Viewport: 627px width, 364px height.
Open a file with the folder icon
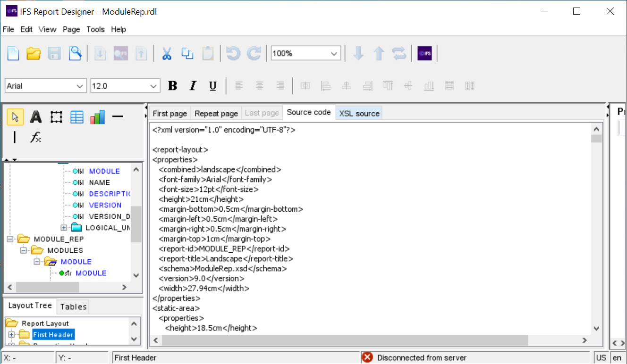(x=34, y=53)
